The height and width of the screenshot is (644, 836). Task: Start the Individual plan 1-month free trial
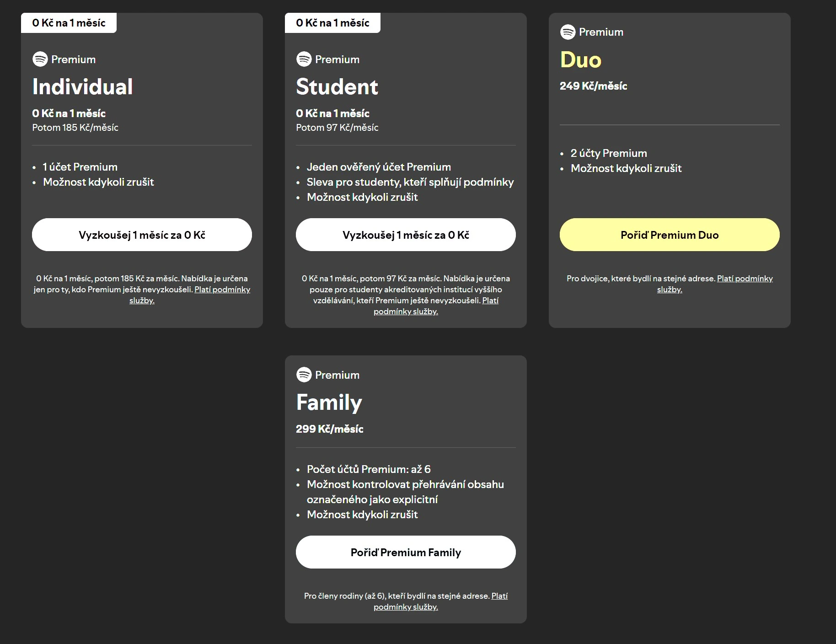142,235
